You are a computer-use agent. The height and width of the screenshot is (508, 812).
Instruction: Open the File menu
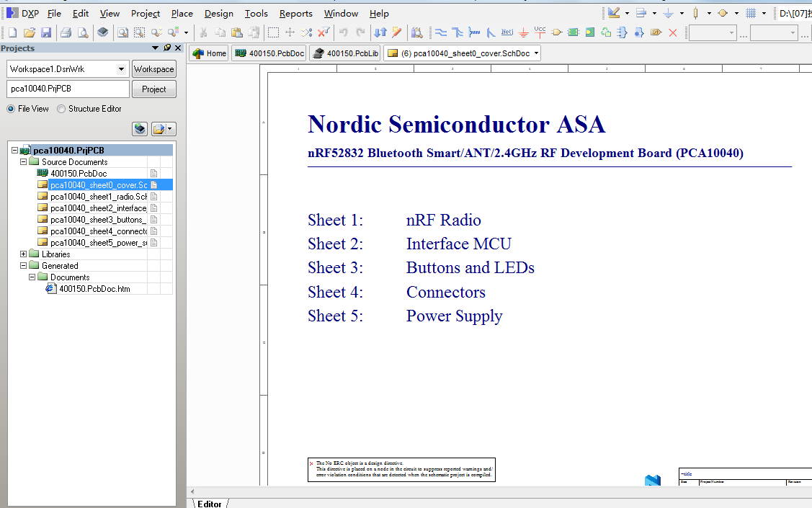(x=54, y=14)
